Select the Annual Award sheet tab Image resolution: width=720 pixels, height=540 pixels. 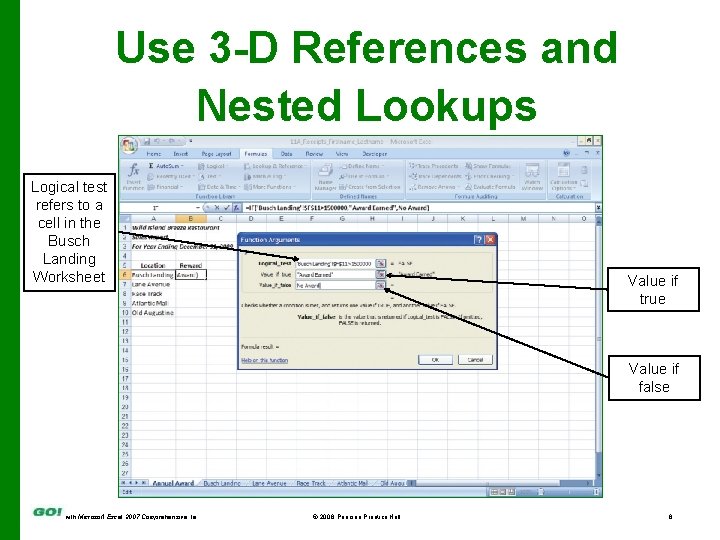click(173, 483)
